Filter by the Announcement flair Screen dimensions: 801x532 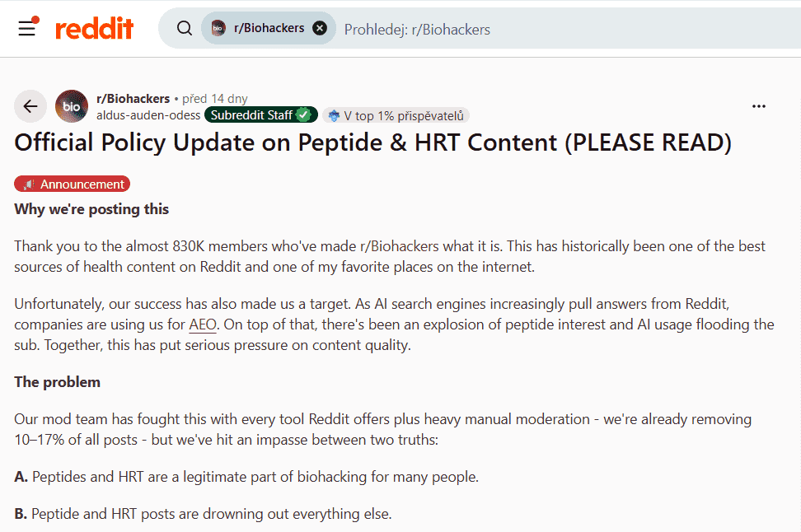click(x=72, y=184)
